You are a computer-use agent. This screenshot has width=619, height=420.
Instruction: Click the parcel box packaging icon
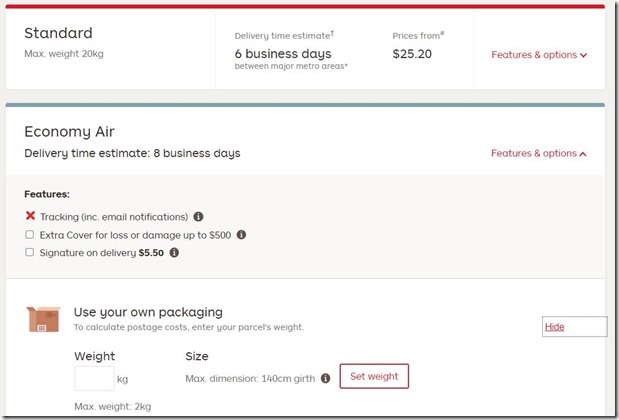44,319
